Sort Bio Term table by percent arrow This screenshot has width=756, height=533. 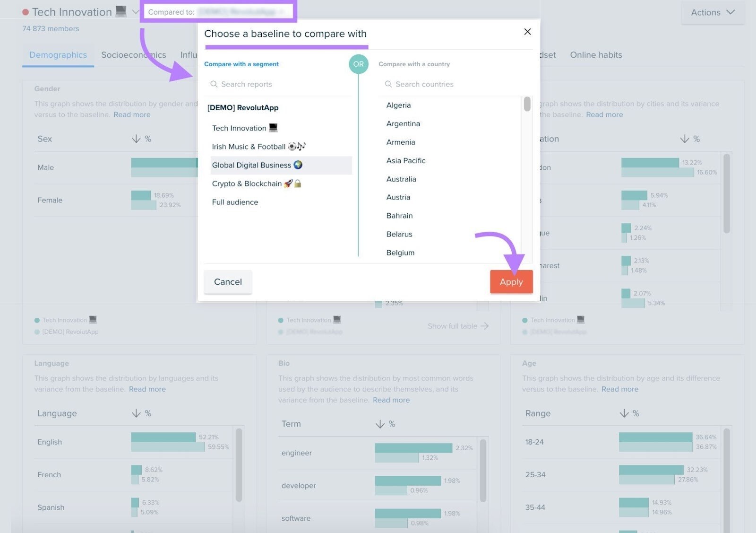pyautogui.click(x=380, y=424)
